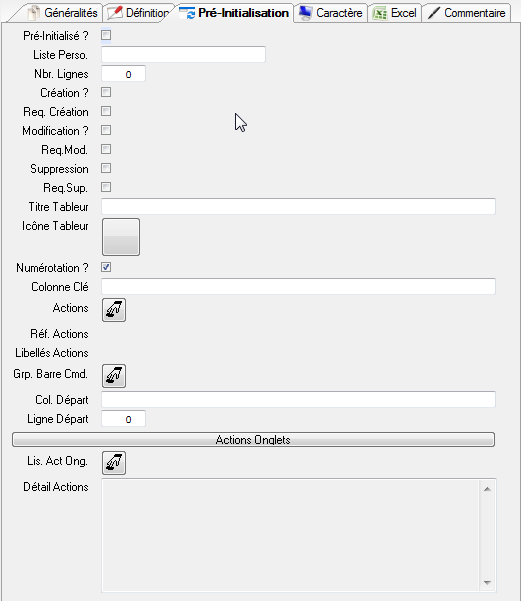Switch to the Caractère tab
The height and width of the screenshot is (601, 521).
point(330,13)
